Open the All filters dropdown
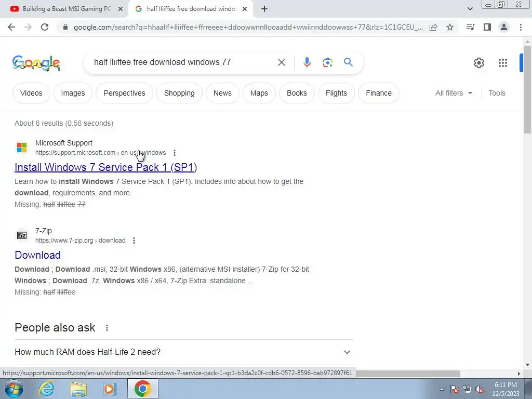This screenshot has height=399, width=532. click(454, 93)
